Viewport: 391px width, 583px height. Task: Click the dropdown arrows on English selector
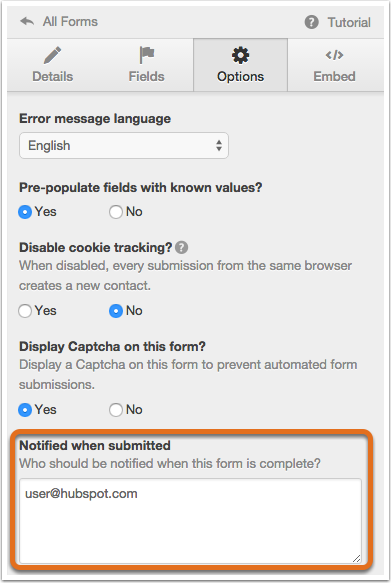click(x=219, y=145)
